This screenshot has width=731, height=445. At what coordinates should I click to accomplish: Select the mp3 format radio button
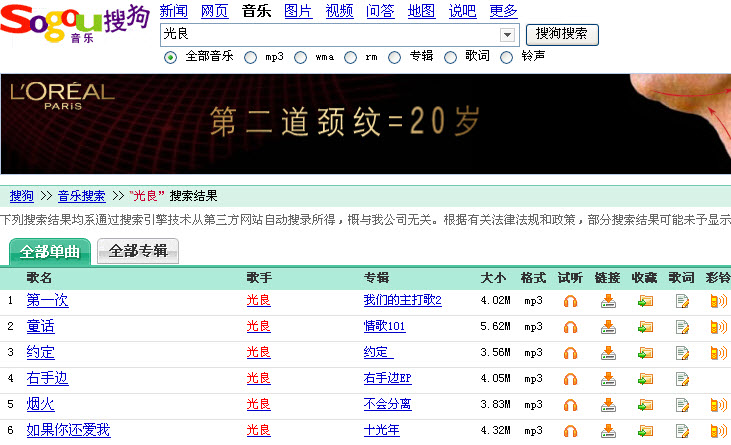250,57
